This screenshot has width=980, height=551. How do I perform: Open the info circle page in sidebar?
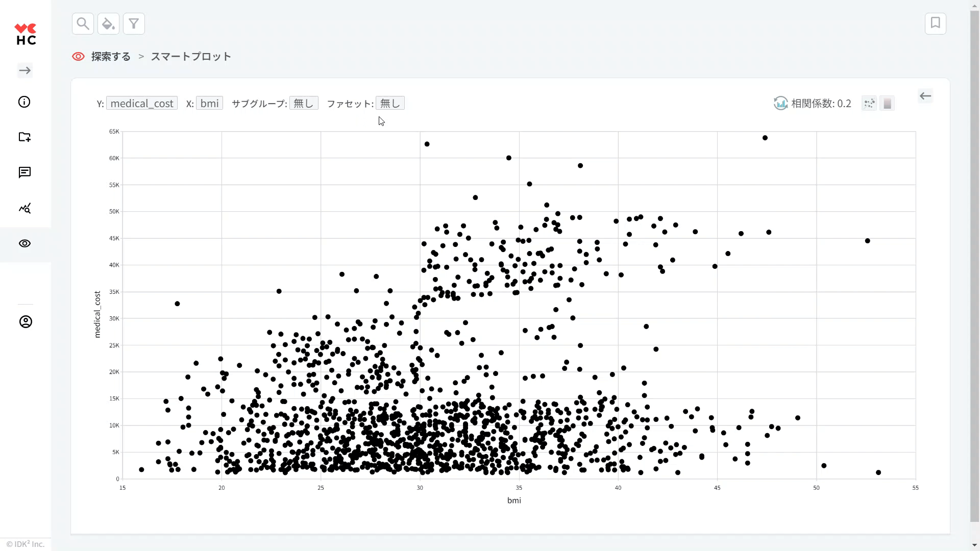pos(24,102)
